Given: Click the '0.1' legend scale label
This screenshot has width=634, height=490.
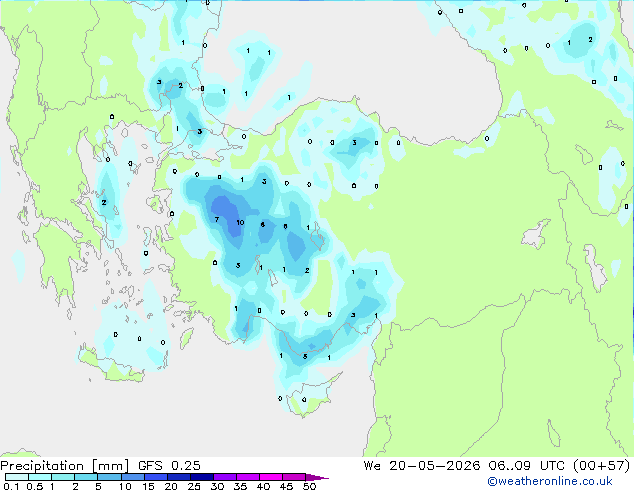Looking at the screenshot, I should coord(11,486).
